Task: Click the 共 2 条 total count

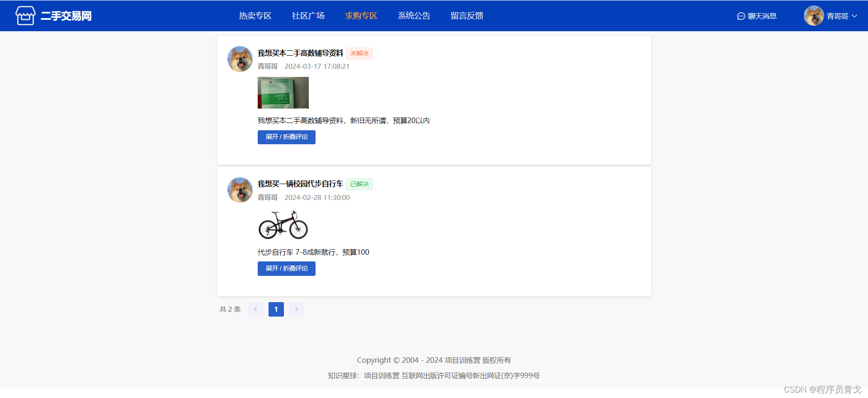Action: [x=230, y=309]
